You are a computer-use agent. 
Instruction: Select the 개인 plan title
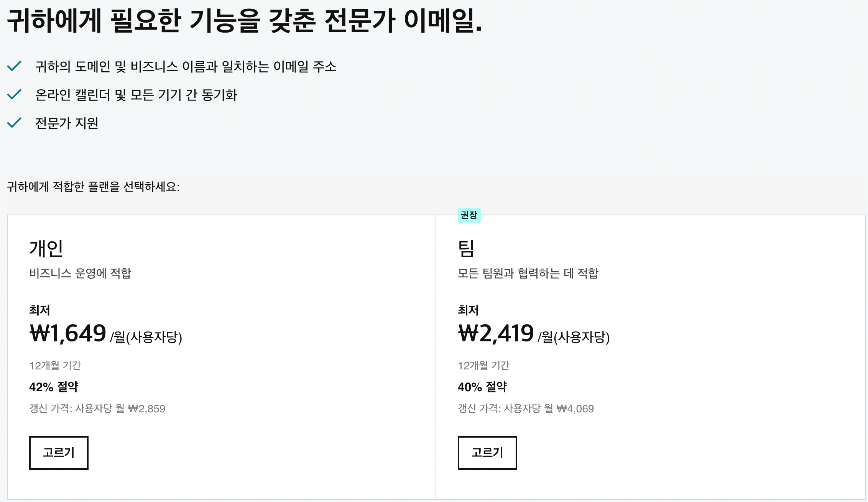coord(46,248)
